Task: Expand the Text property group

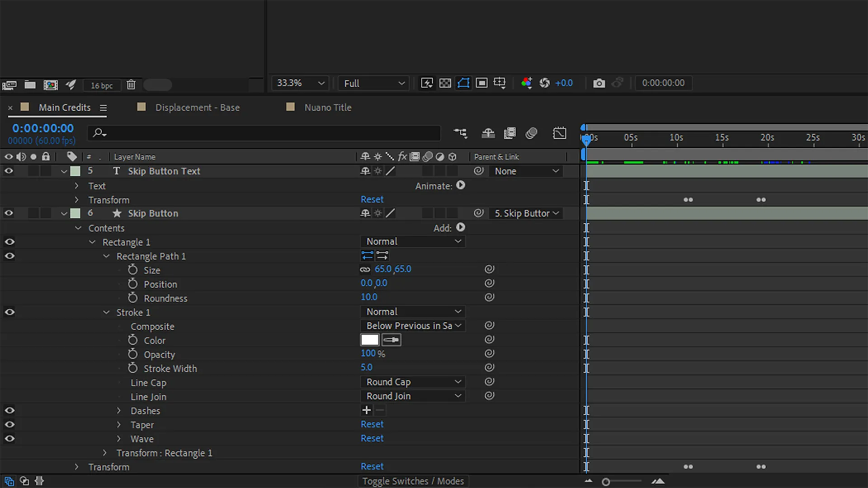Action: [x=76, y=186]
